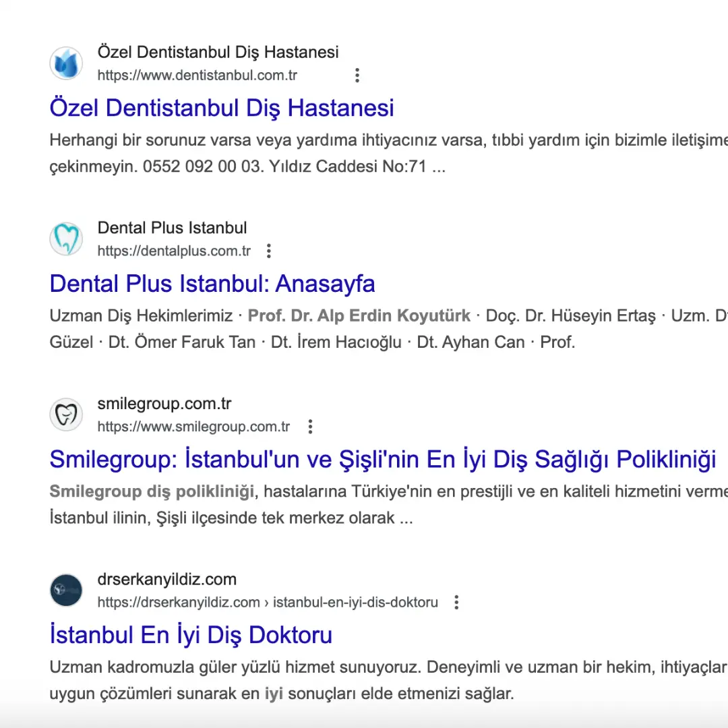Open the three-dot menu for drserkanyildiz result
The height and width of the screenshot is (728, 728).
coord(456,602)
